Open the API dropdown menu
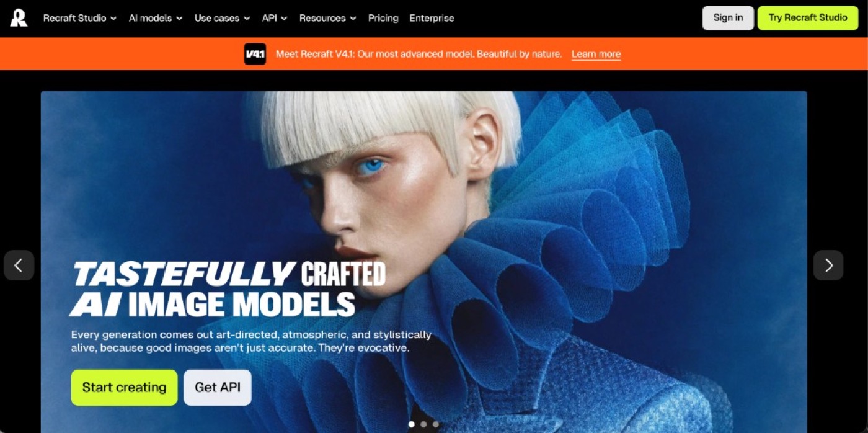Screen dimensions: 868x433 (x=275, y=18)
